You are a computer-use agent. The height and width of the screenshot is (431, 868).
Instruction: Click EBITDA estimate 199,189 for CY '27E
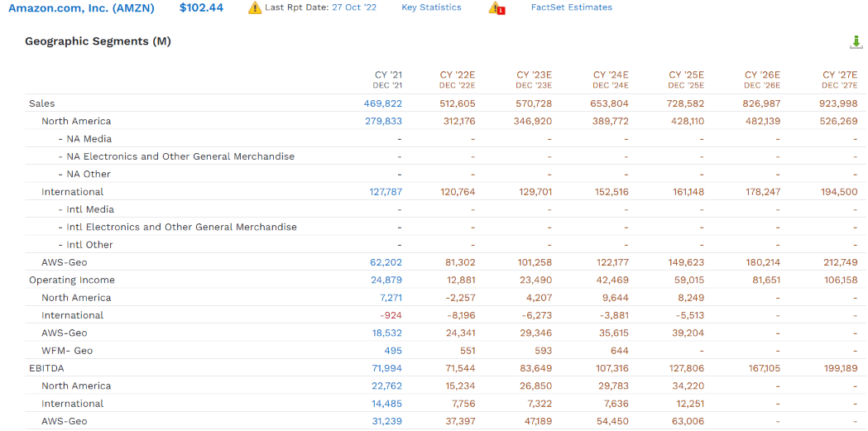pyautogui.click(x=841, y=368)
